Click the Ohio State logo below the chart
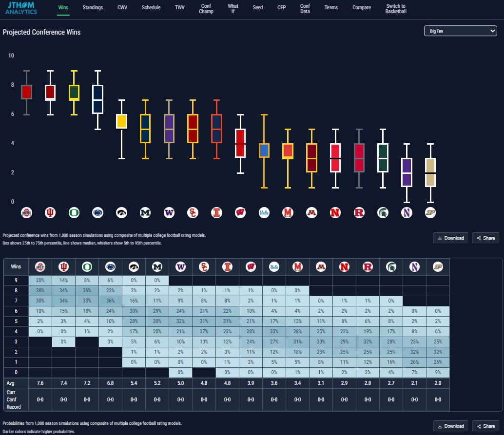504x435 pixels. pyautogui.click(x=26, y=213)
